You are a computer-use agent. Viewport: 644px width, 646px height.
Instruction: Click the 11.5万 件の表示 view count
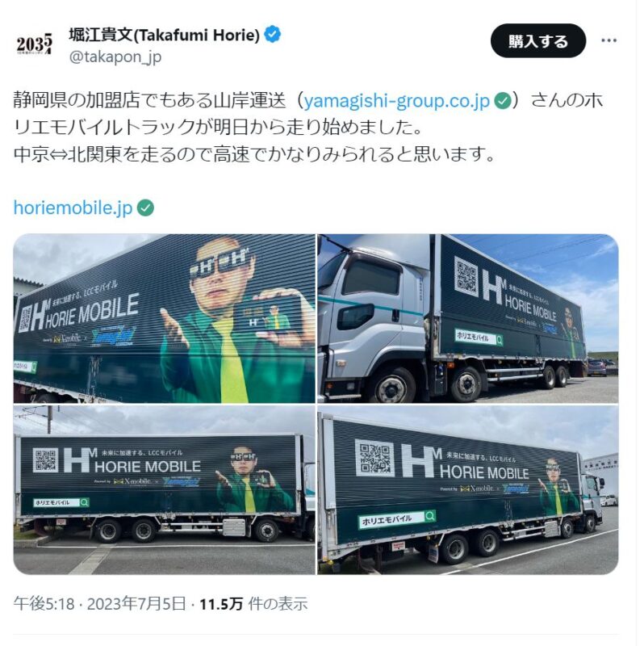(253, 604)
